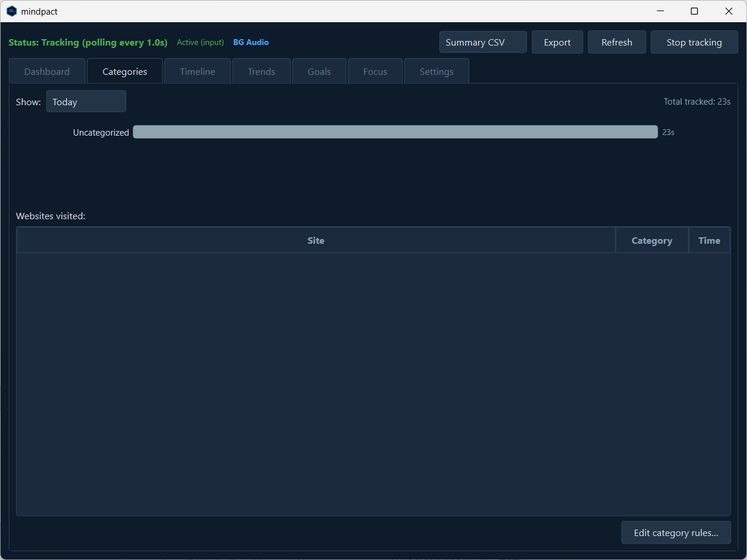Switch to the Settings tab
Screen dimensions: 747x560
[436, 71]
